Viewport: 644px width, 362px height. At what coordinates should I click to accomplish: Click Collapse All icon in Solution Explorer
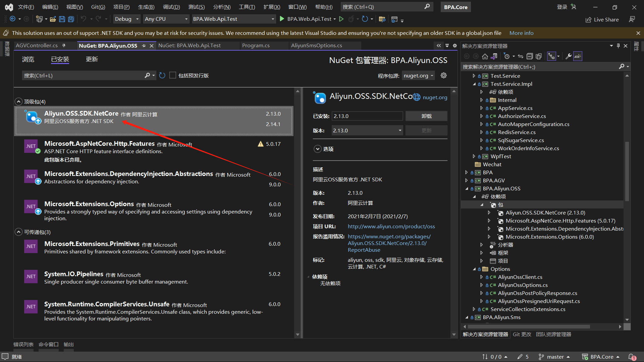(530, 56)
